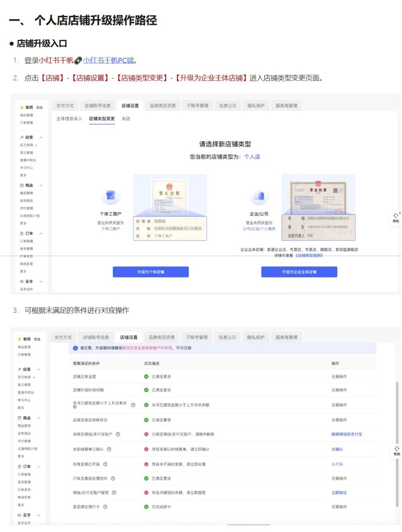This screenshot has height=532, width=402.
Task: Click 立即前往 in the withdrawal row
Action: [x=339, y=493]
